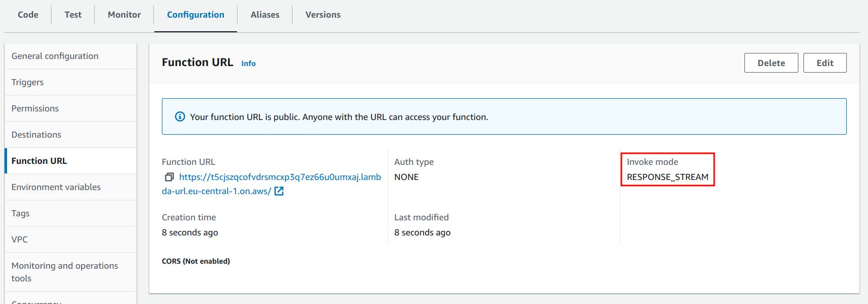The image size is (868, 304).
Task: Switch to the Test tab
Action: coord(73,15)
